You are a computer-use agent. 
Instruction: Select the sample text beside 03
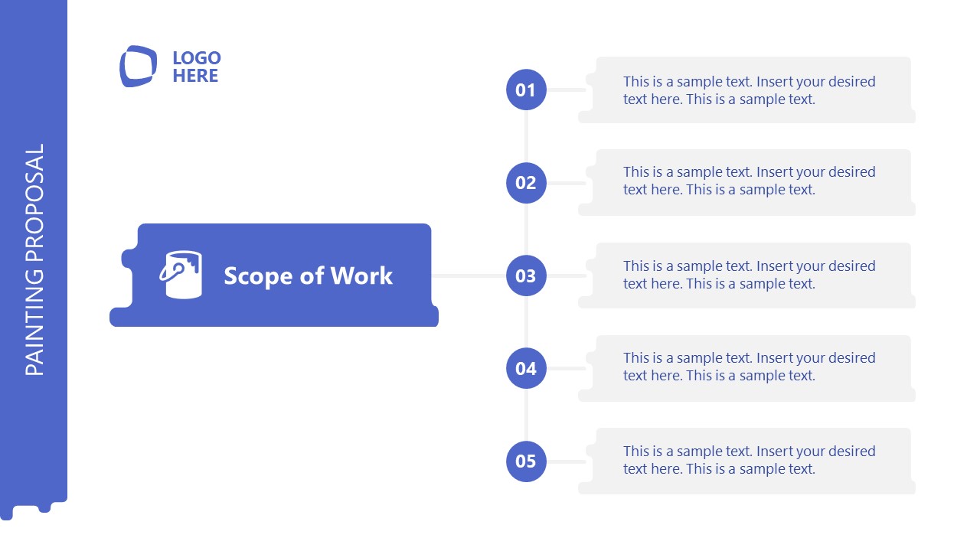(750, 275)
